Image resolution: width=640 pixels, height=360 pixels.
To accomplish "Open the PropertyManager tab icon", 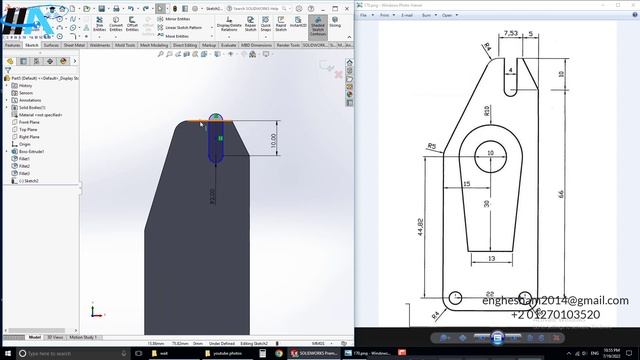I will pyautogui.click(x=23, y=61).
